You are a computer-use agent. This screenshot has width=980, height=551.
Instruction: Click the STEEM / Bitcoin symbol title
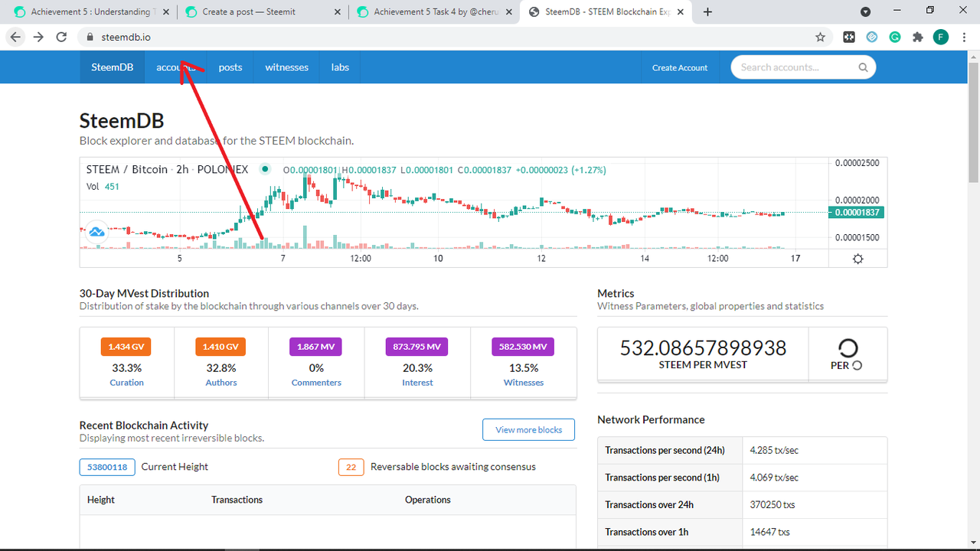pos(126,169)
